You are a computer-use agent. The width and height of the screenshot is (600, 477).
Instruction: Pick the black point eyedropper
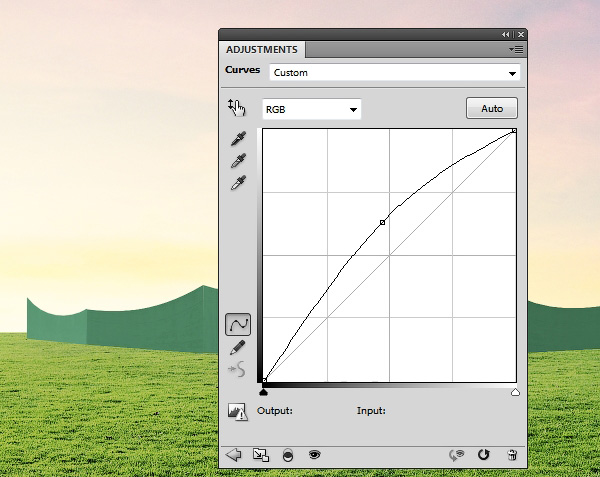coord(238,139)
